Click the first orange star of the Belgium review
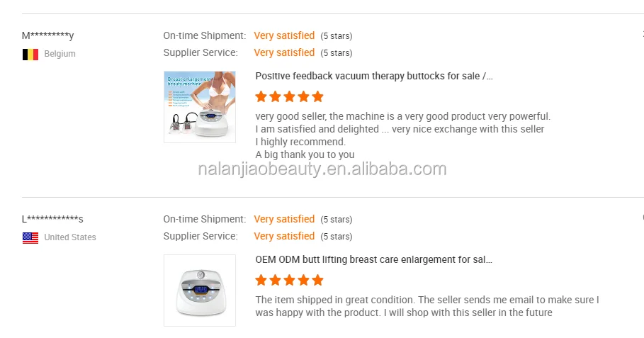This screenshot has width=644, height=338. click(261, 96)
